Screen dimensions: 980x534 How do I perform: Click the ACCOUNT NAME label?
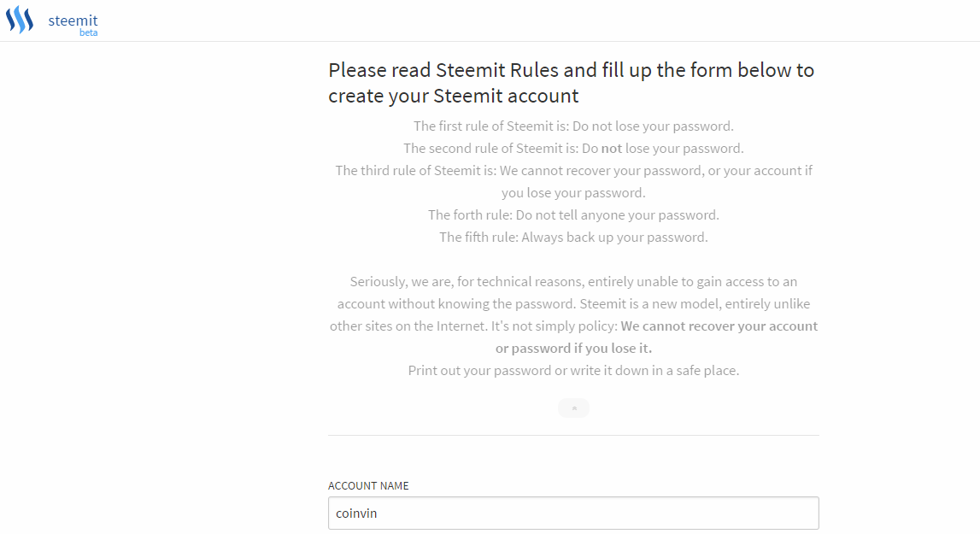click(x=368, y=485)
